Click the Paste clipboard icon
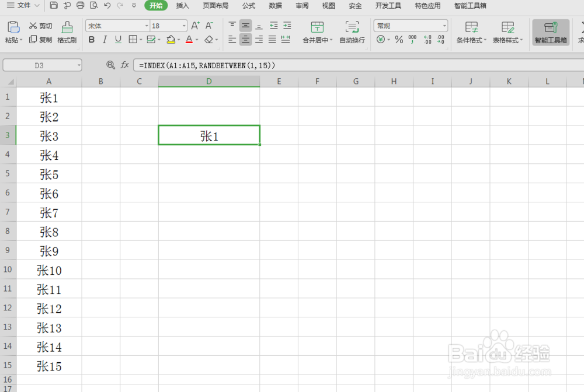Image resolution: width=584 pixels, height=392 pixels. point(13,27)
